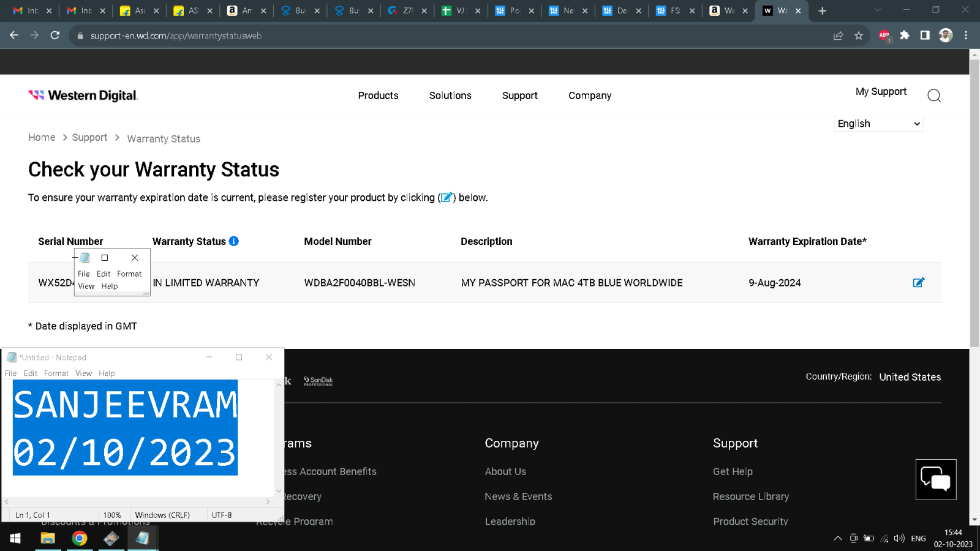Click the share page icon in address bar

pyautogui.click(x=838, y=36)
